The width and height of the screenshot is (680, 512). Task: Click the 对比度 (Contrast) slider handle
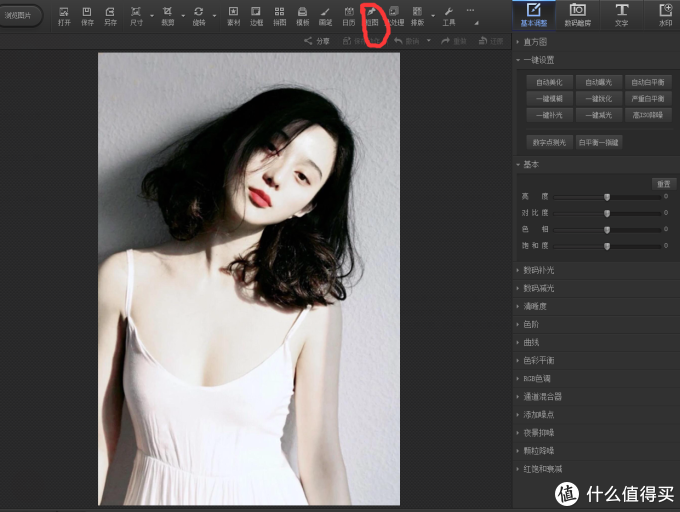pyautogui.click(x=607, y=213)
